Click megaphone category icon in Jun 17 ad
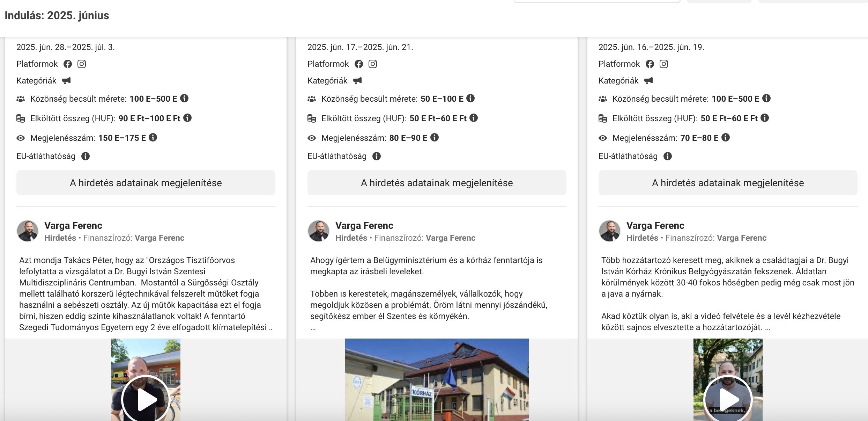Image resolution: width=868 pixels, height=421 pixels. pos(357,81)
